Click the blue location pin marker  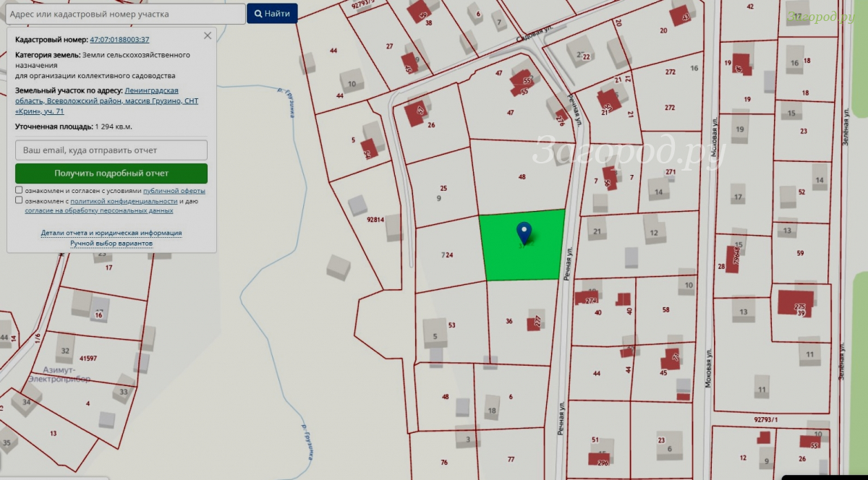pos(524,233)
